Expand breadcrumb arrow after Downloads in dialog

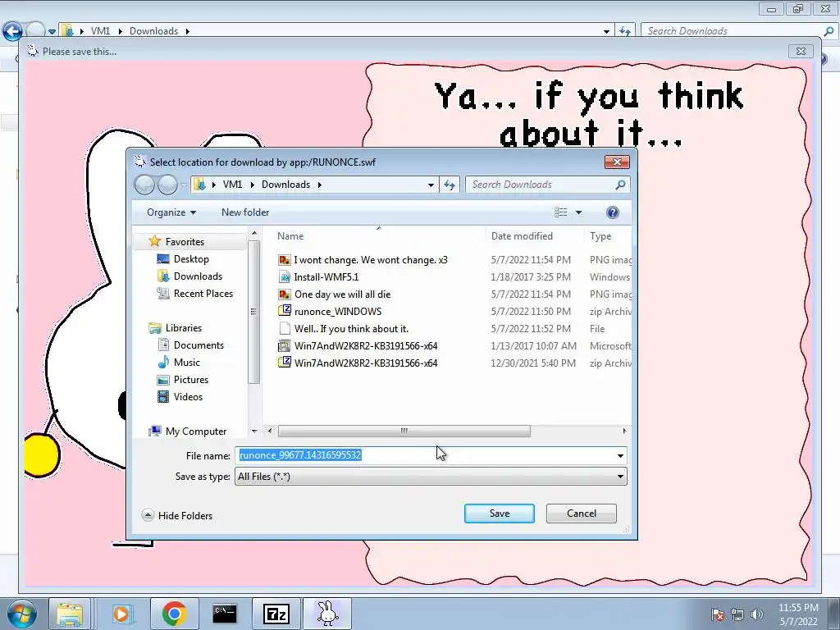tap(320, 185)
